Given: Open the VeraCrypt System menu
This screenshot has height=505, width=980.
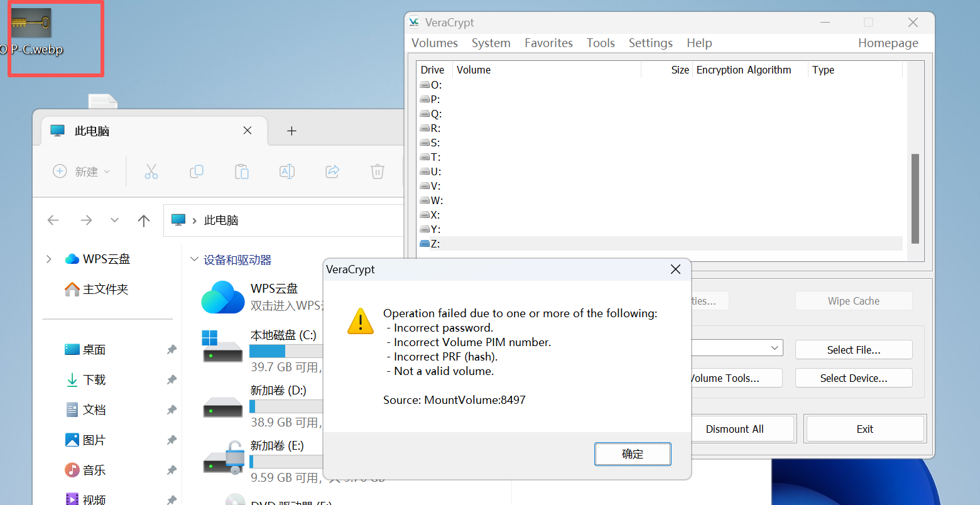Looking at the screenshot, I should [x=491, y=43].
